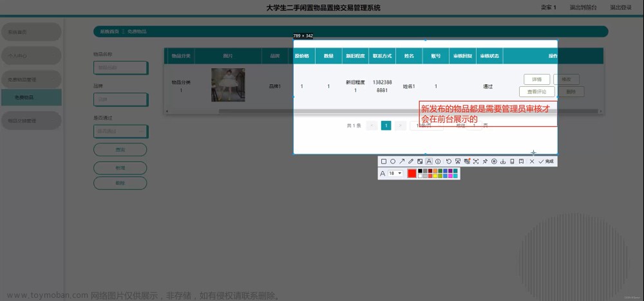Viewport: 644px width, 301px height.
Task: Select the ellipse annotation tool
Action: coord(393,161)
